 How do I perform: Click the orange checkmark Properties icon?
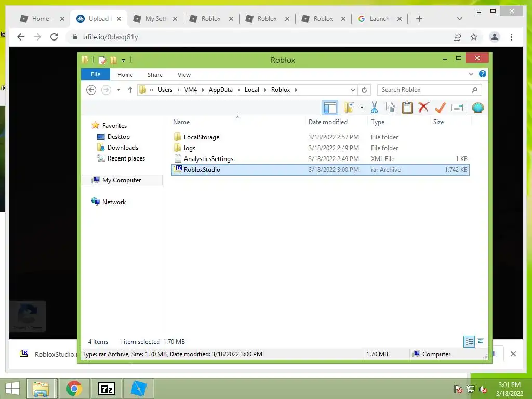point(440,108)
